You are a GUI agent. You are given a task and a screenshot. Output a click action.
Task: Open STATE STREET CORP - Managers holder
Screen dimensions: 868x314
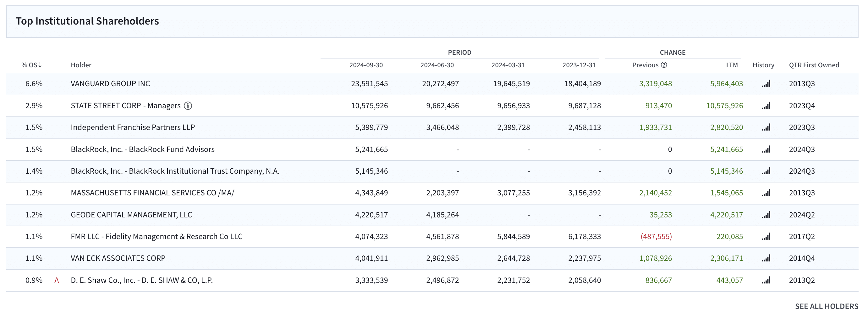tap(126, 106)
